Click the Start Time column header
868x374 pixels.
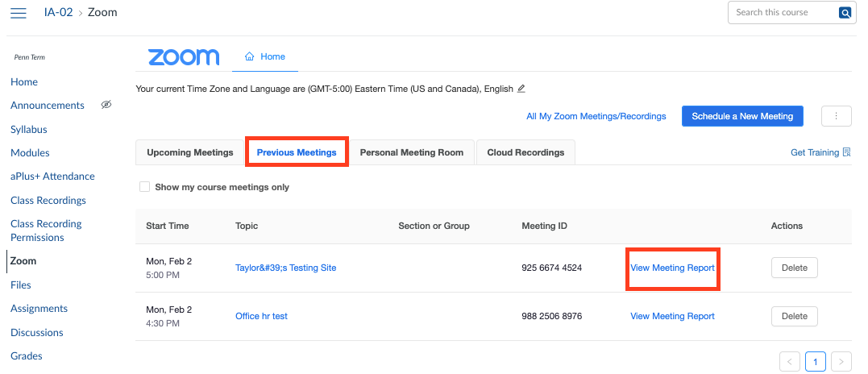pos(167,226)
